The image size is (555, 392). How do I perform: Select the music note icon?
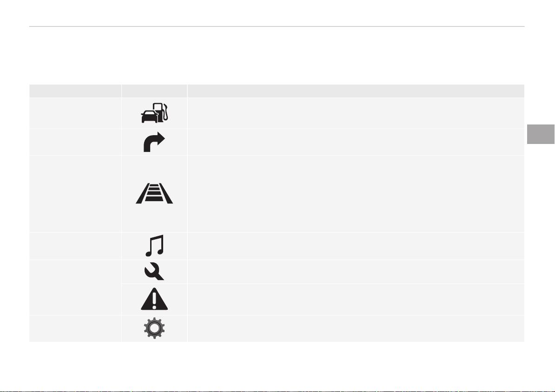(155, 246)
